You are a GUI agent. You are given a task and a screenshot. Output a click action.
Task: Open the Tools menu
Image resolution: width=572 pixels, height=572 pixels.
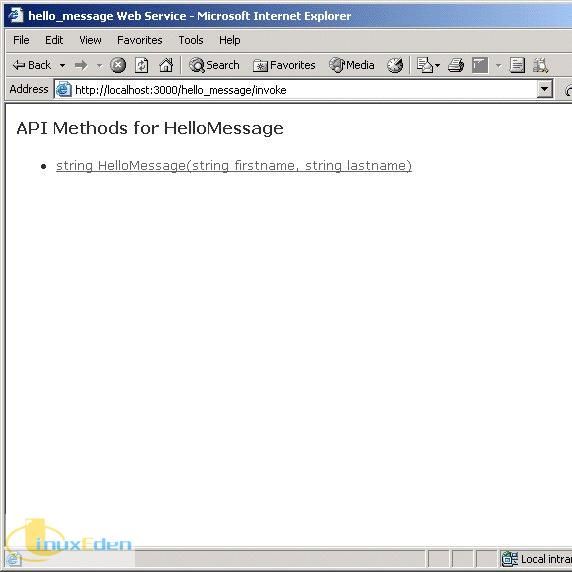(x=190, y=40)
